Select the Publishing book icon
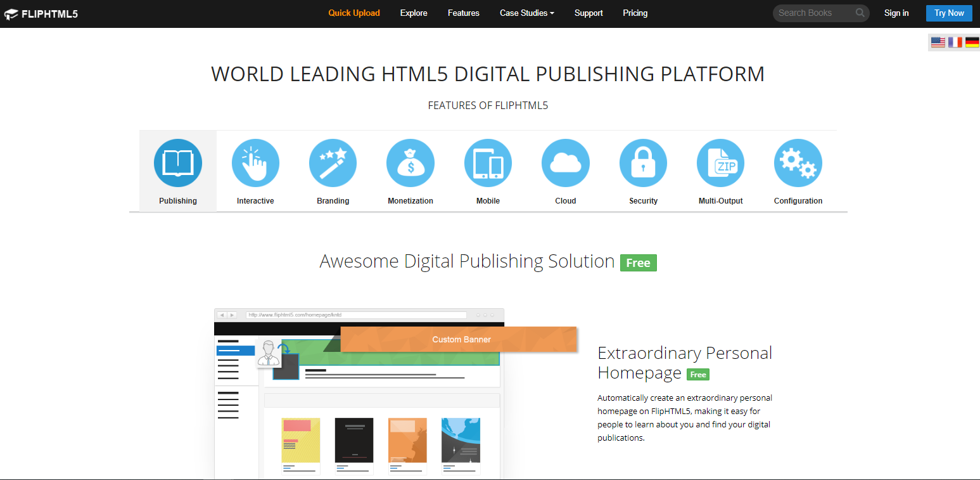This screenshot has width=980, height=480. tap(178, 163)
